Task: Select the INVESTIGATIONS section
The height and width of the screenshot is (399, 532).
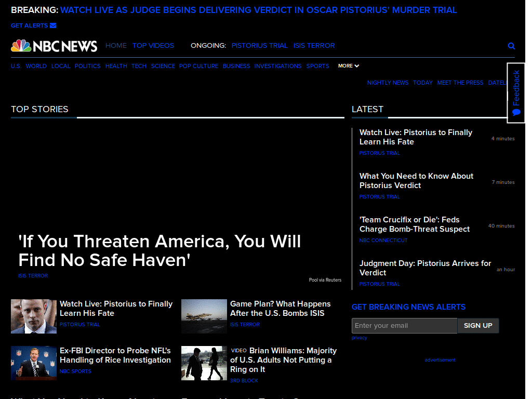Action: click(278, 66)
